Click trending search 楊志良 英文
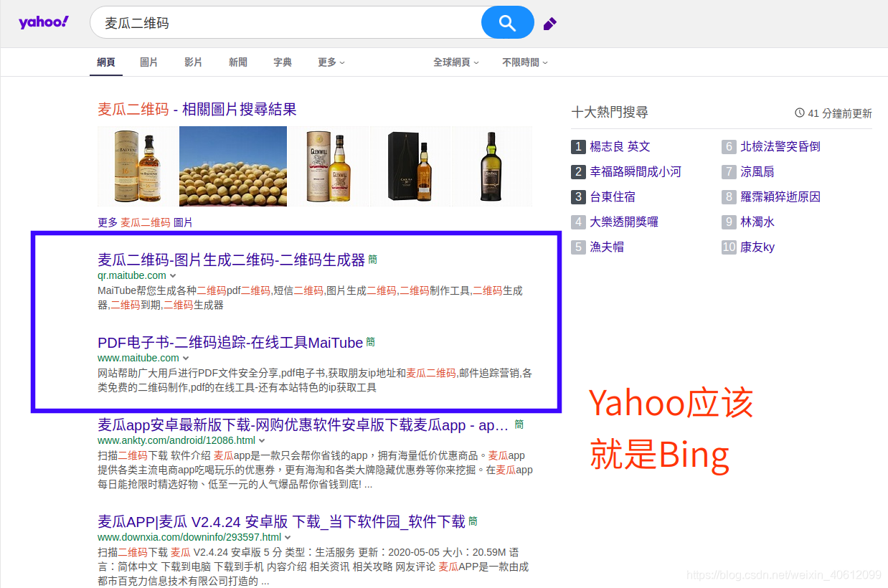The width and height of the screenshot is (888, 588). click(620, 146)
